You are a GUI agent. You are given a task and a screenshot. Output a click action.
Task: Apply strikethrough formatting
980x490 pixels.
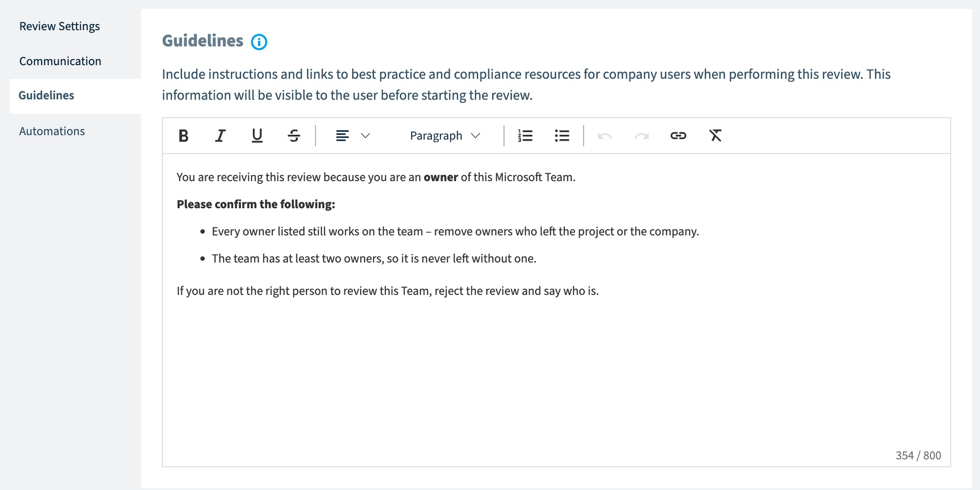click(x=294, y=136)
